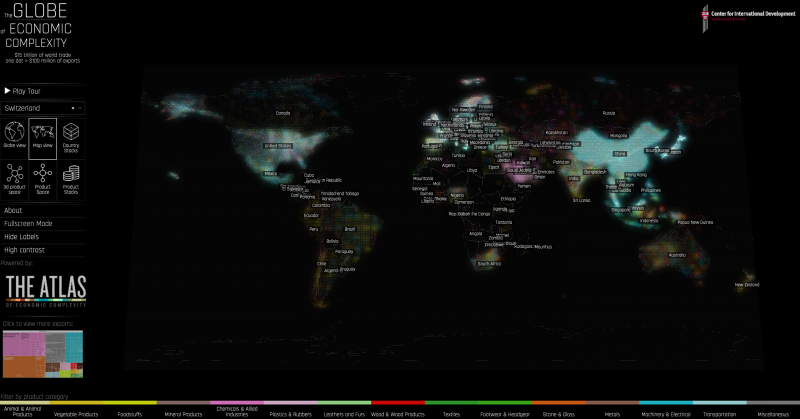Click the Papua New Guinea label

coord(695,223)
